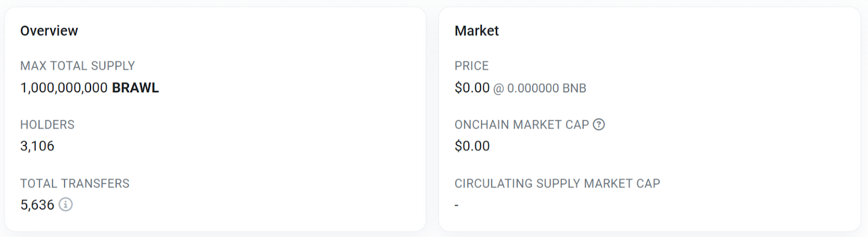This screenshot has width=868, height=237.
Task: Click the Market card heading
Action: coord(476,31)
